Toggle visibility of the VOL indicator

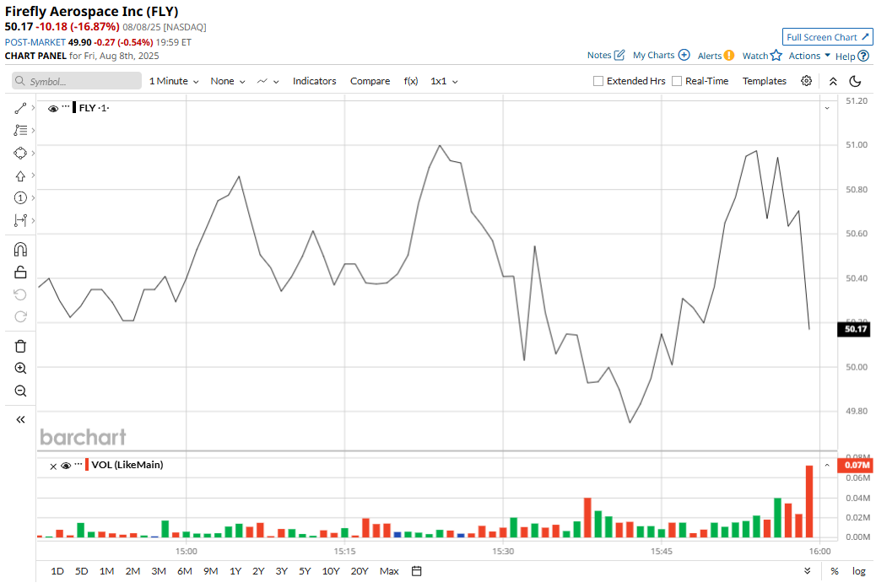[66, 466]
